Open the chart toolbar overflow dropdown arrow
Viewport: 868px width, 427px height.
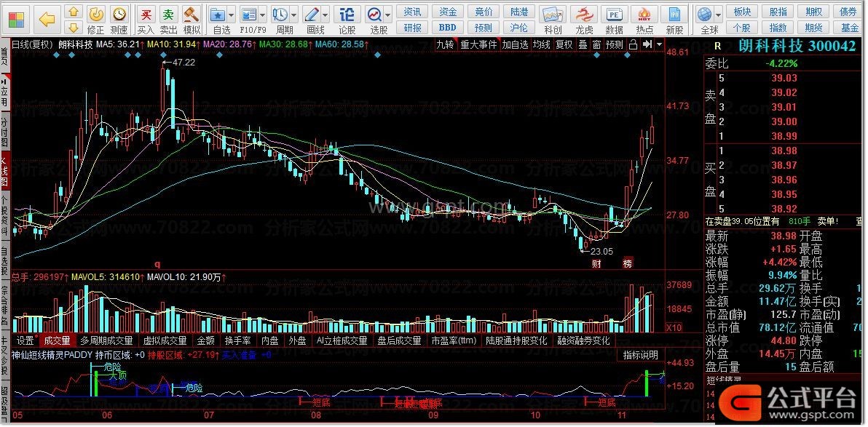pyautogui.click(x=659, y=45)
